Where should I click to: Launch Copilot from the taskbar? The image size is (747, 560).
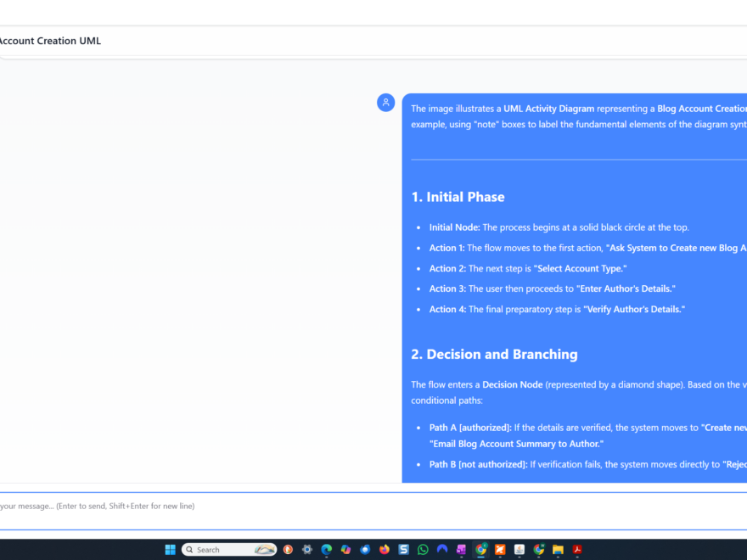pos(345,550)
